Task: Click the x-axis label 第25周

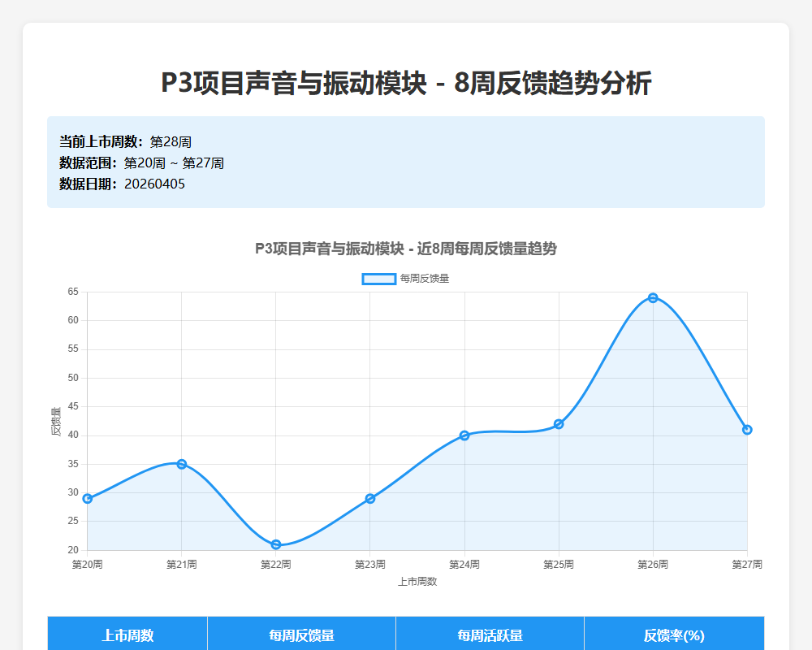Action: (559, 565)
